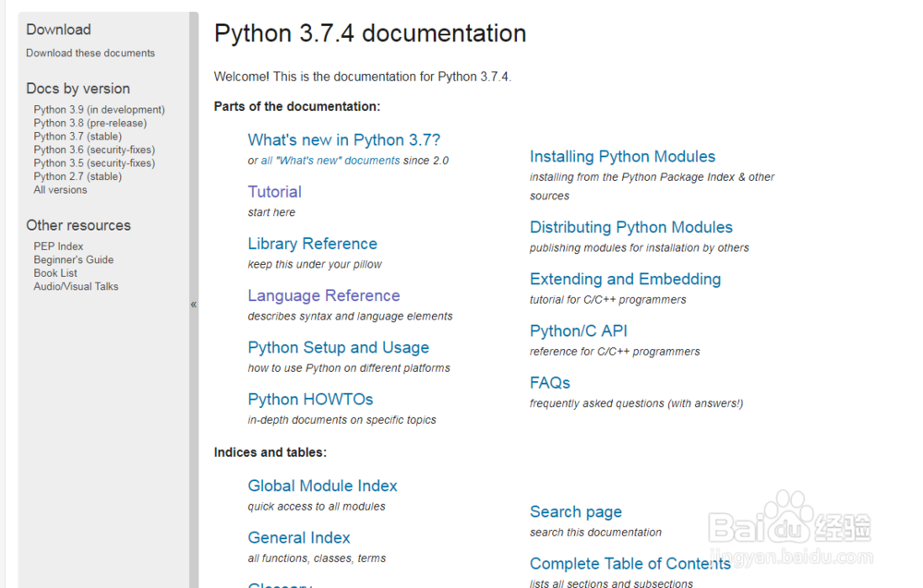
Task: Open "What's new in Python 3.7?" link
Action: (343, 140)
